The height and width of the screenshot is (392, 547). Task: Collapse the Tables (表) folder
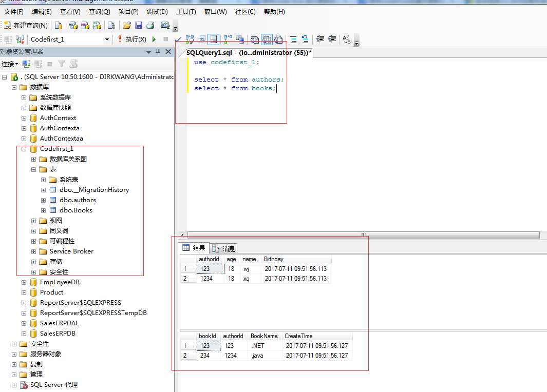(x=34, y=169)
